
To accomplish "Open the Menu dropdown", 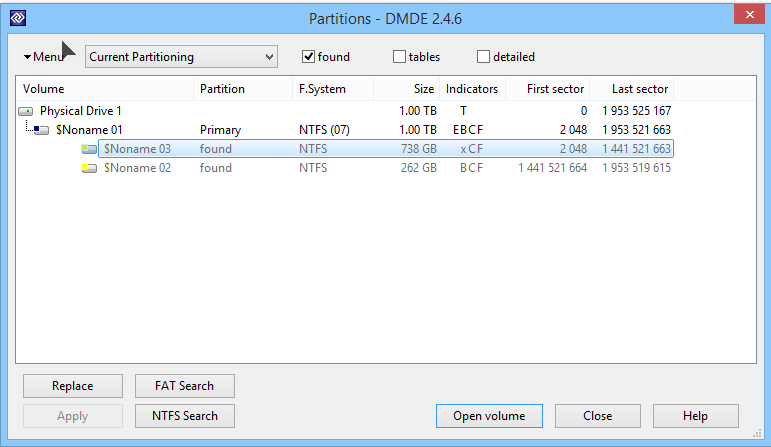I will pos(44,57).
